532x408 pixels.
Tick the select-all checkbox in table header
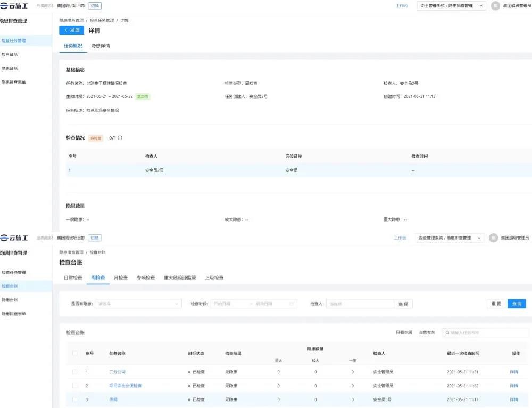pyautogui.click(x=74, y=353)
